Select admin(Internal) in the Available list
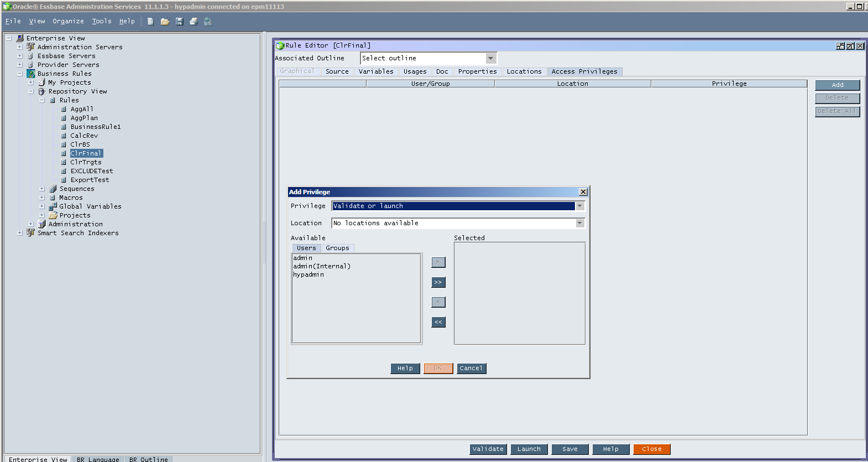The width and height of the screenshot is (868, 462). click(x=322, y=266)
